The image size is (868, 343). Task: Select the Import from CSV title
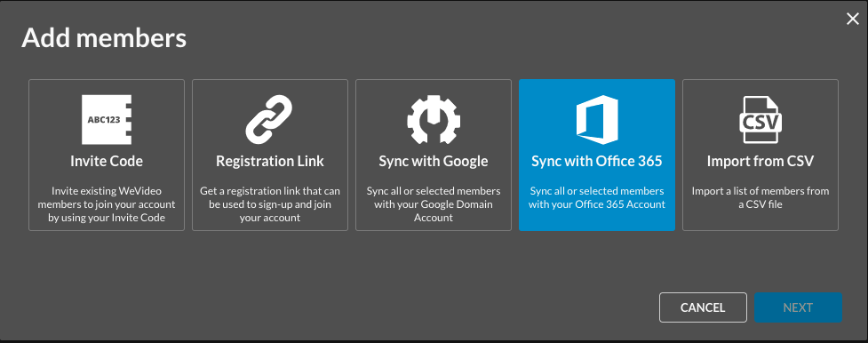(x=760, y=161)
